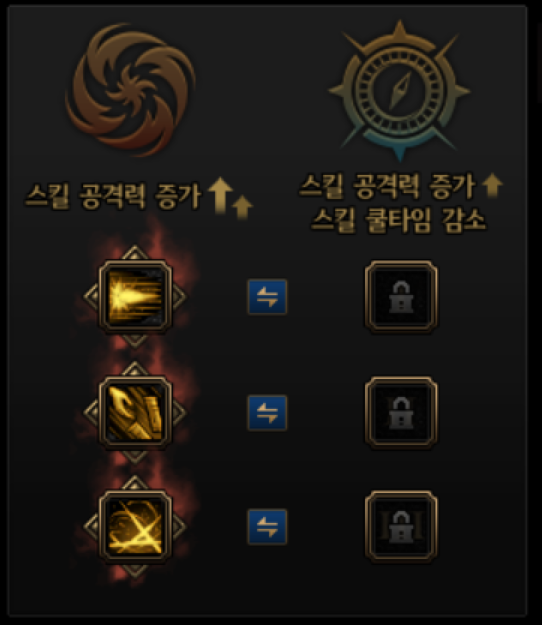Select the golden claw hand skill icon
The width and height of the screenshot is (542, 625).
pos(135,413)
